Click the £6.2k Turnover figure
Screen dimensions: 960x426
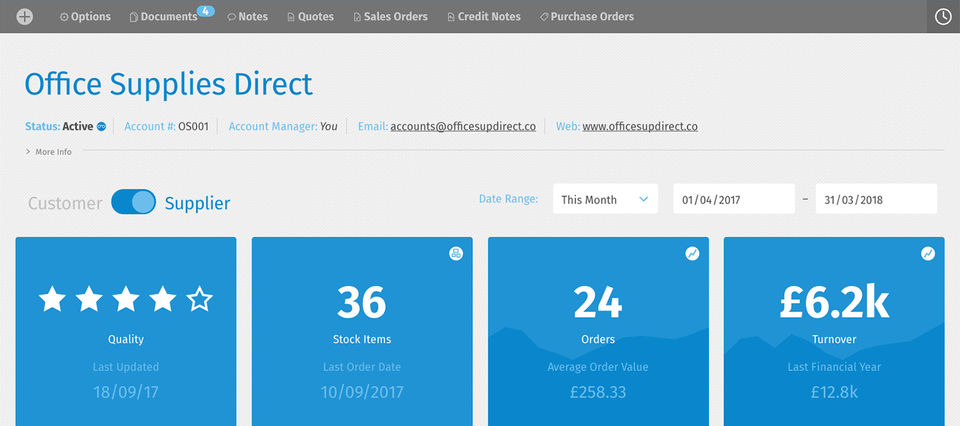point(834,303)
